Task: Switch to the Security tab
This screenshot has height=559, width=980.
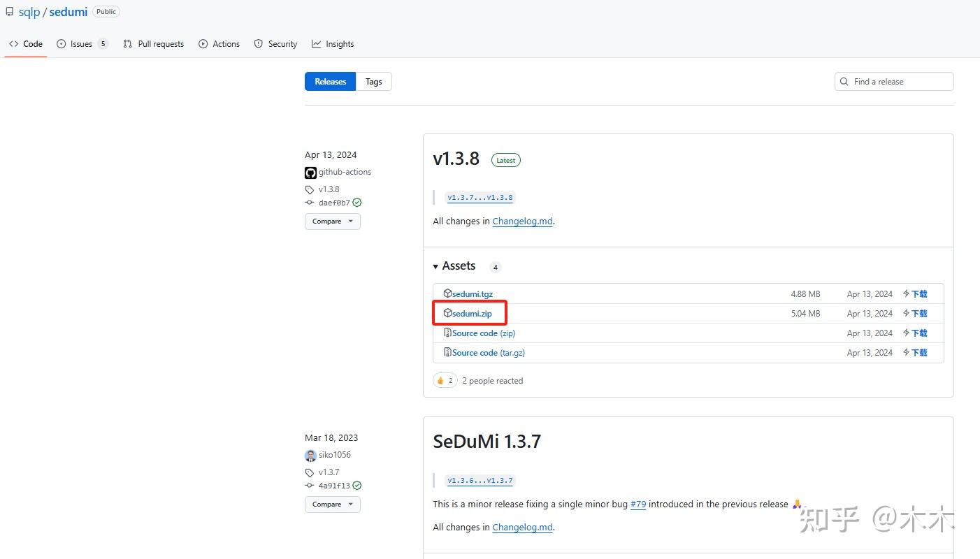Action: pyautogui.click(x=275, y=44)
